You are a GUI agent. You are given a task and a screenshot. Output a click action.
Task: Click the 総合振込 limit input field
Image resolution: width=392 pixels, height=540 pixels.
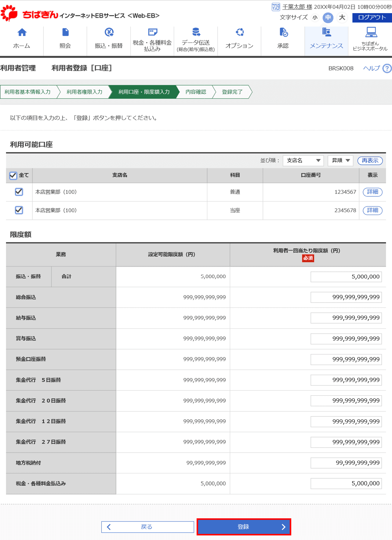click(x=346, y=297)
